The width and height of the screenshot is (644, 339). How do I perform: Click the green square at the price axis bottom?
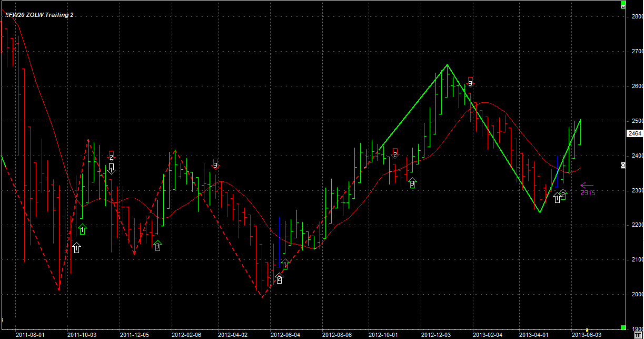pyautogui.click(x=623, y=328)
